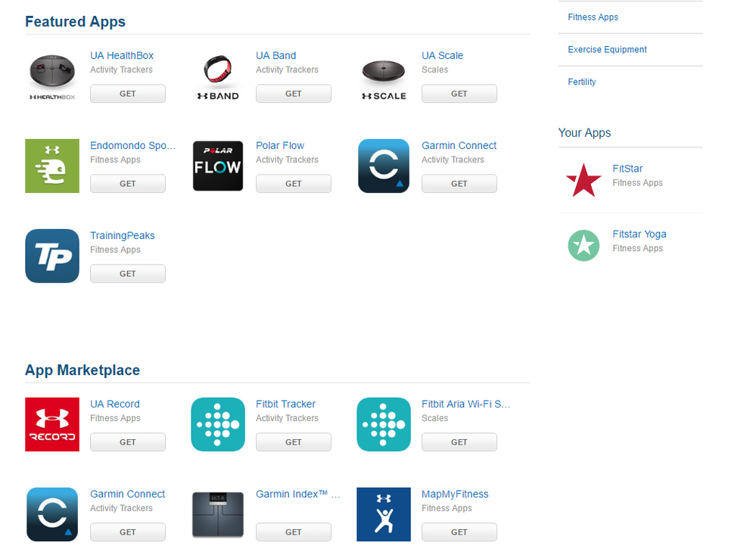Click 'Scales' label under UA Scale
Image resolution: width=756 pixels, height=558 pixels.
click(435, 70)
